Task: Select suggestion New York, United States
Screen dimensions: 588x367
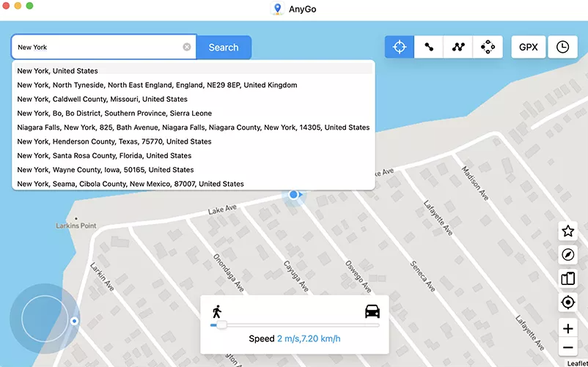Action: (193, 71)
